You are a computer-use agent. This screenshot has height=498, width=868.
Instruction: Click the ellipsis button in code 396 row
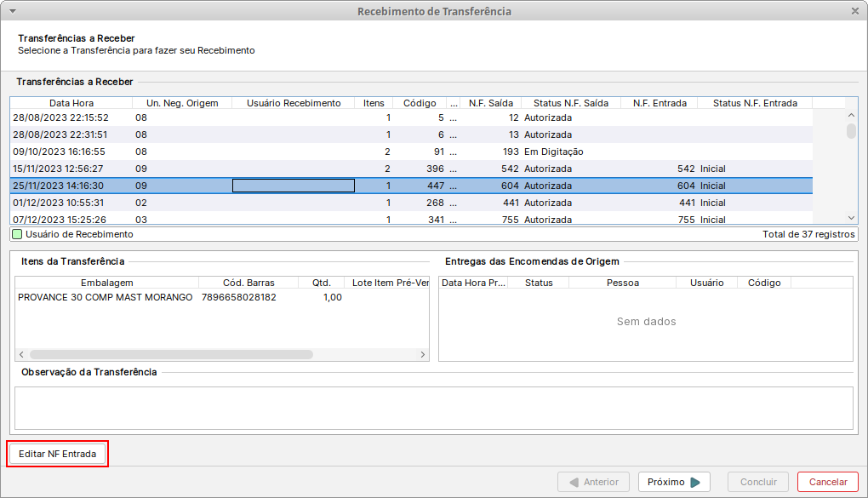(x=453, y=169)
